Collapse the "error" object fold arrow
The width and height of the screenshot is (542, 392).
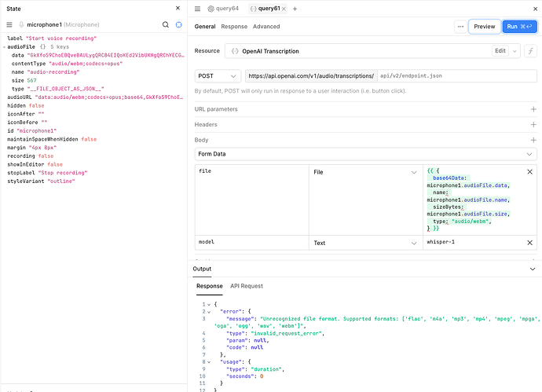209,312
